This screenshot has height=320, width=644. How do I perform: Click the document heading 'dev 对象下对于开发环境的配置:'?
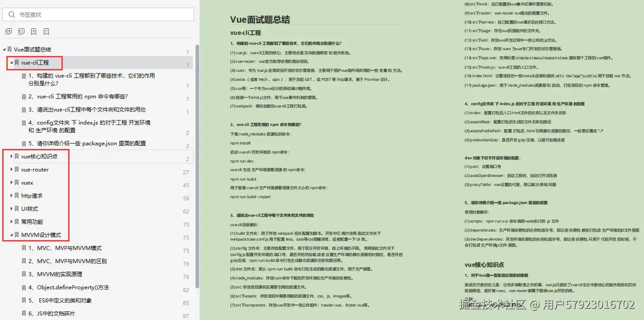tap(492, 158)
